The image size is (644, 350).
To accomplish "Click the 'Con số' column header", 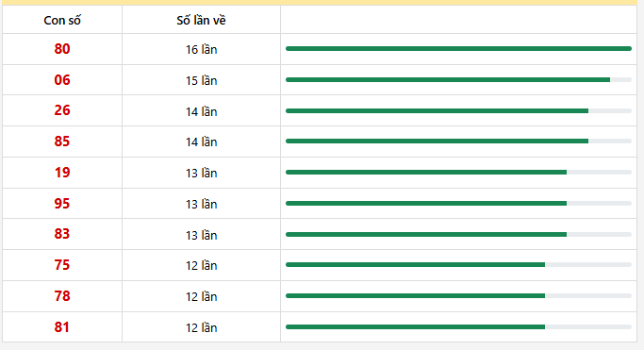I will pos(62,20).
